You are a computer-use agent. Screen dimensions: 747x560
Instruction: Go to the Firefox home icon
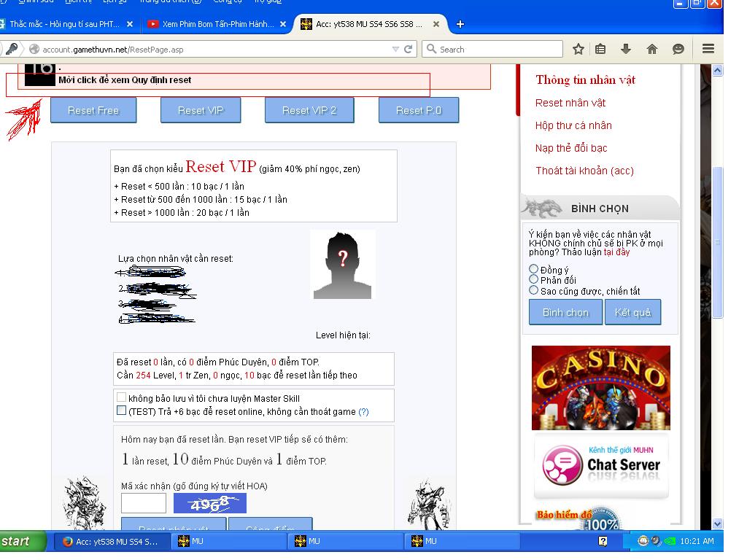click(651, 49)
